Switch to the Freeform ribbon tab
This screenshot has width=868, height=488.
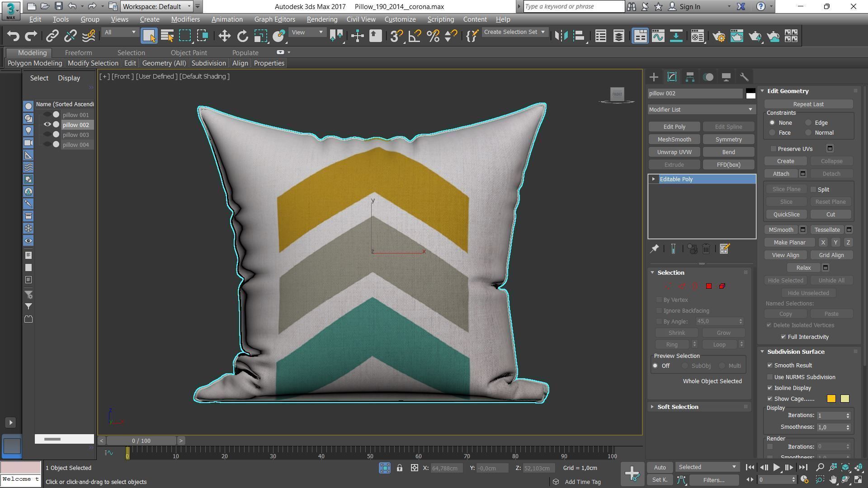(78, 53)
